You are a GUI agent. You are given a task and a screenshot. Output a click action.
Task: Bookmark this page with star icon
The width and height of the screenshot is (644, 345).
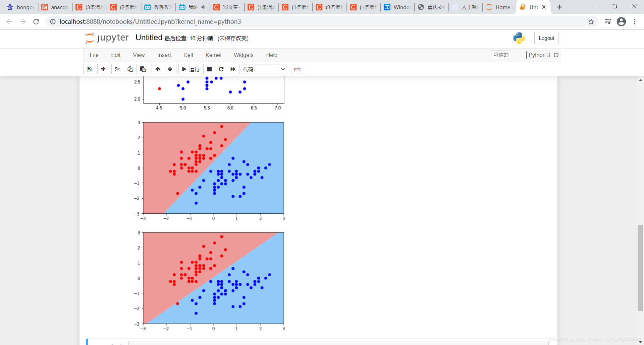coord(591,21)
